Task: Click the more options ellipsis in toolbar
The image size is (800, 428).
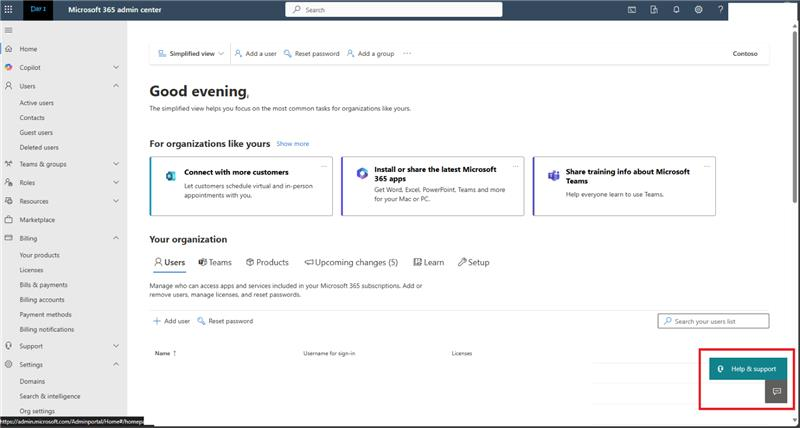Action: pyautogui.click(x=407, y=54)
